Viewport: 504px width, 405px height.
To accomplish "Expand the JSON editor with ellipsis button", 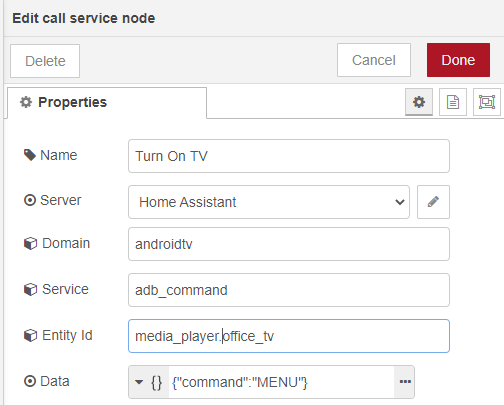I will (x=405, y=382).
